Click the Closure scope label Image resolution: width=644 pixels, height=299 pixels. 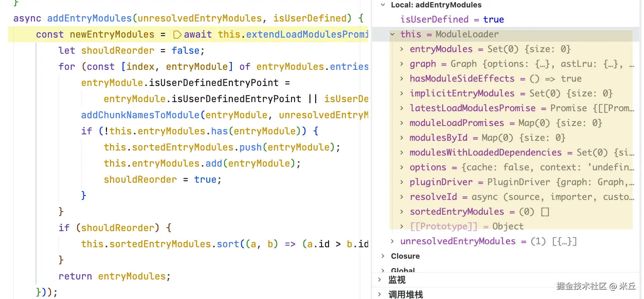click(405, 256)
